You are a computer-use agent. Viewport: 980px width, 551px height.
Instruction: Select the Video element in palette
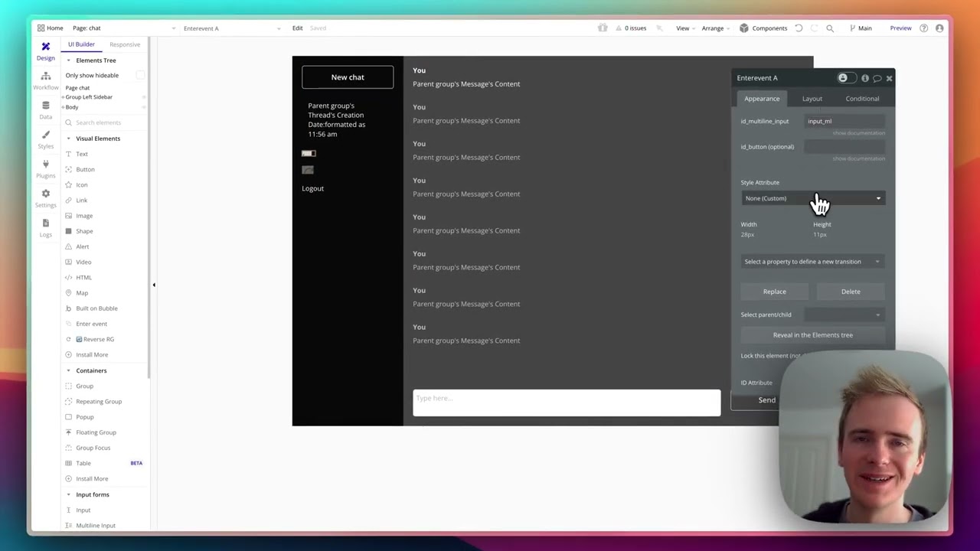pos(83,262)
